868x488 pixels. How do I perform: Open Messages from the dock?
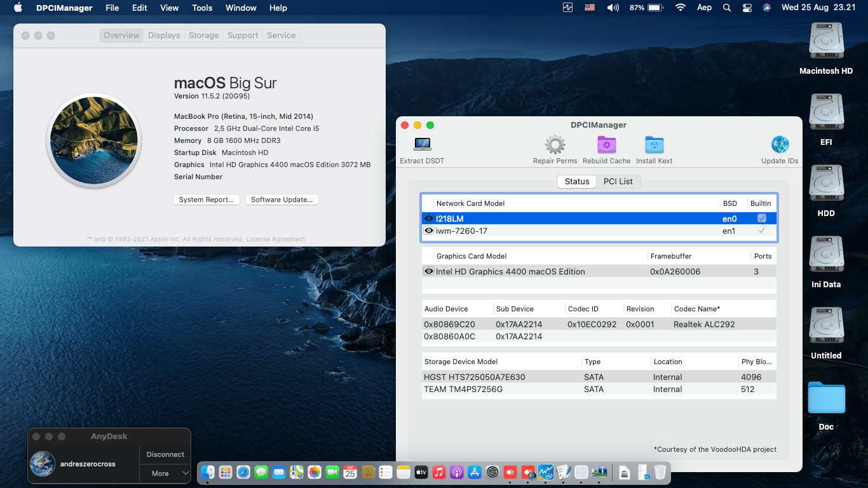pos(261,472)
